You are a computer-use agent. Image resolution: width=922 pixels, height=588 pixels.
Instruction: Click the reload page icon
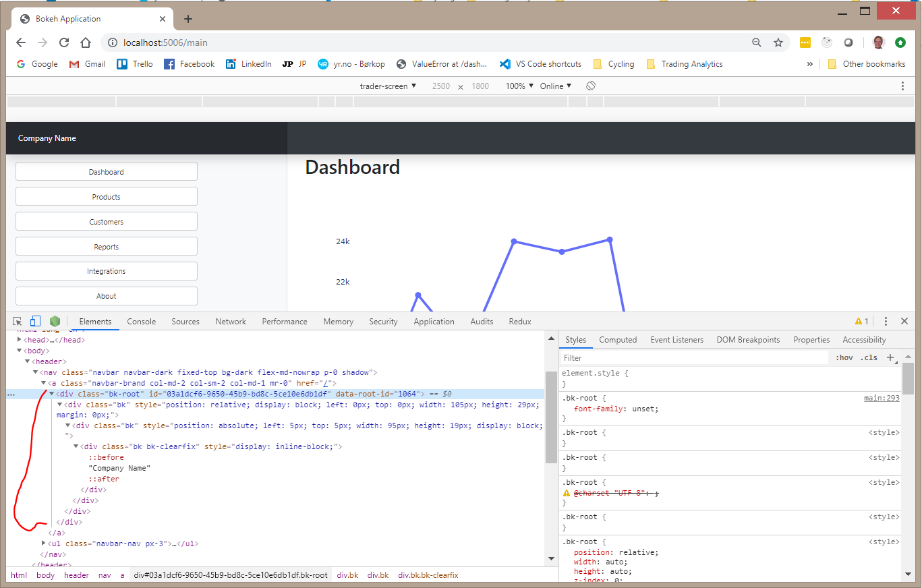click(64, 42)
